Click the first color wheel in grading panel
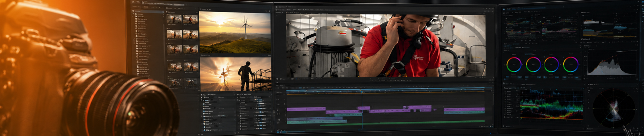Viewport: 644px width, 136px height. click(x=514, y=65)
